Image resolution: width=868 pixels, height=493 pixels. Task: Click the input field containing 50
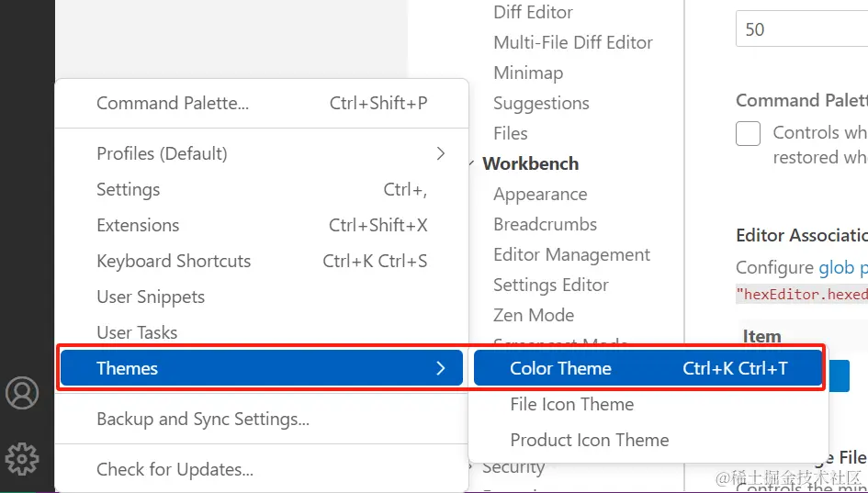(801, 29)
